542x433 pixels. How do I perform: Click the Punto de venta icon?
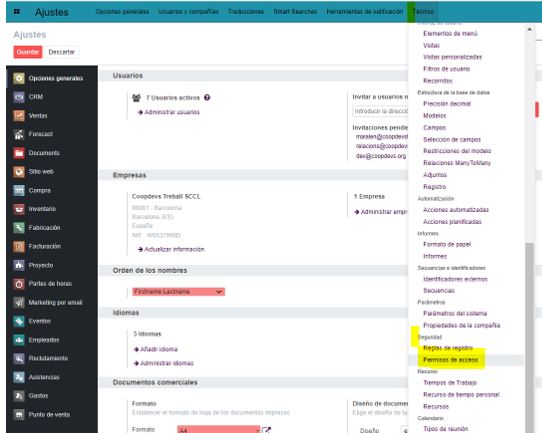point(19,414)
